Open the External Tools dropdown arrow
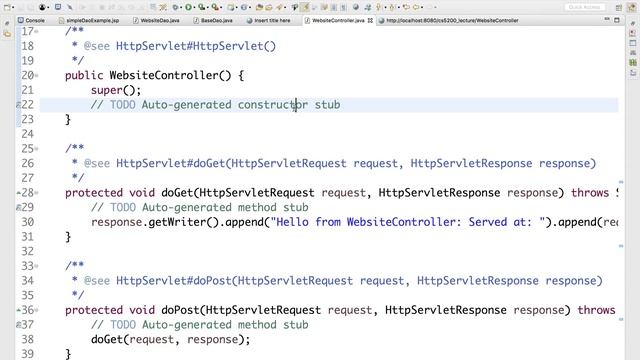Viewport: 640px width, 360px height. pyautogui.click(x=221, y=7)
